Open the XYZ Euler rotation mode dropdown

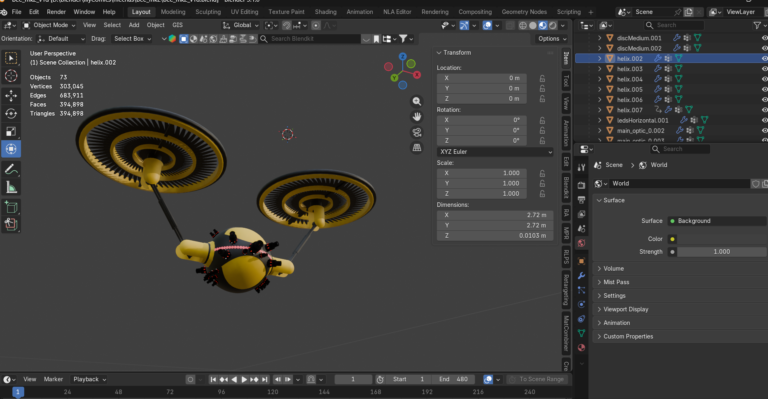[x=495, y=152]
